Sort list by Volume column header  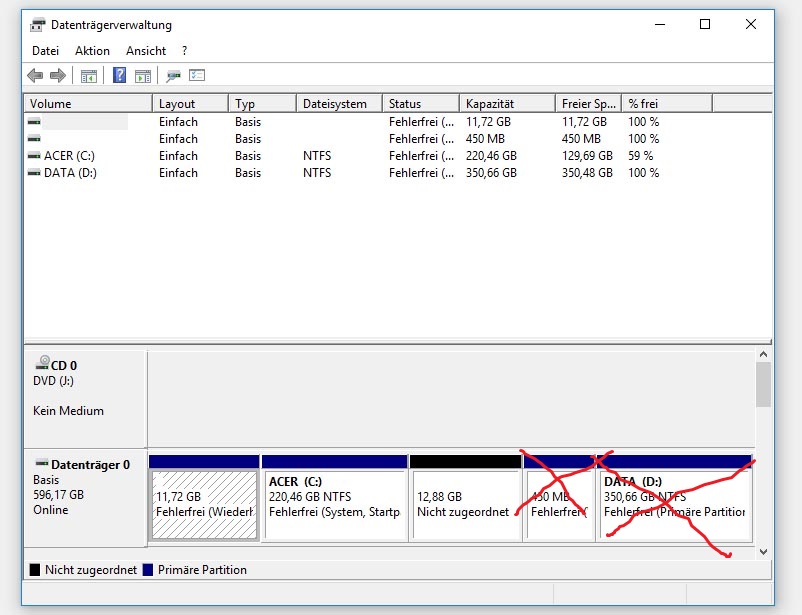click(x=88, y=104)
